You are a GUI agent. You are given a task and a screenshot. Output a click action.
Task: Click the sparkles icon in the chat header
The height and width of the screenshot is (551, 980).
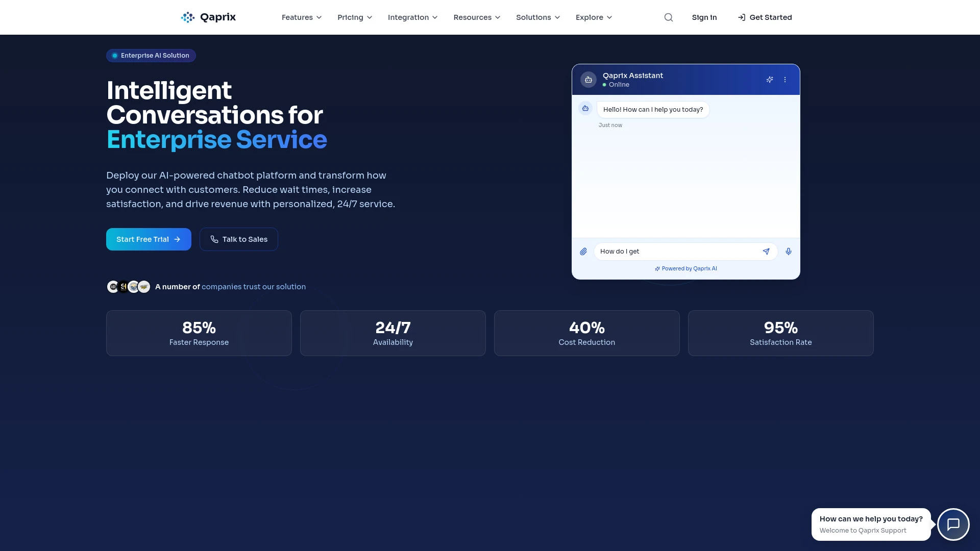[770, 80]
